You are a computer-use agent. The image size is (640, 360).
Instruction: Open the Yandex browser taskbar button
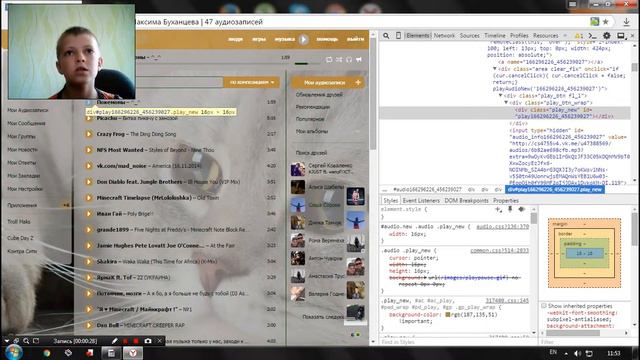coord(133,353)
